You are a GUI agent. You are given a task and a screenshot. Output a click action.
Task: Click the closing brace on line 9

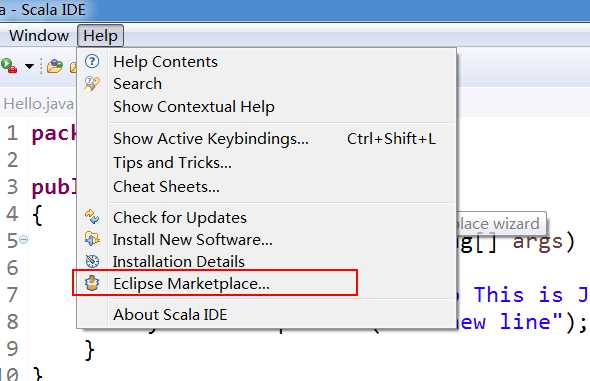pos(90,350)
